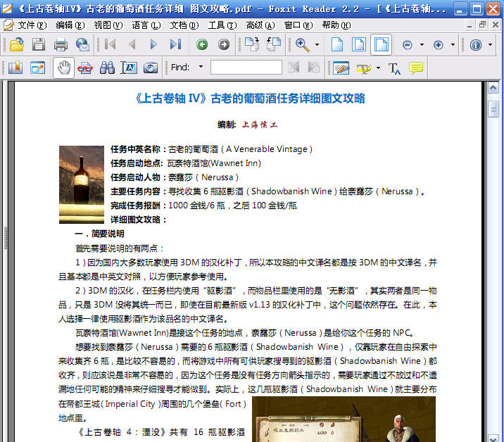Open search with the binoculars icon
The image size is (504, 442).
coord(107,68)
